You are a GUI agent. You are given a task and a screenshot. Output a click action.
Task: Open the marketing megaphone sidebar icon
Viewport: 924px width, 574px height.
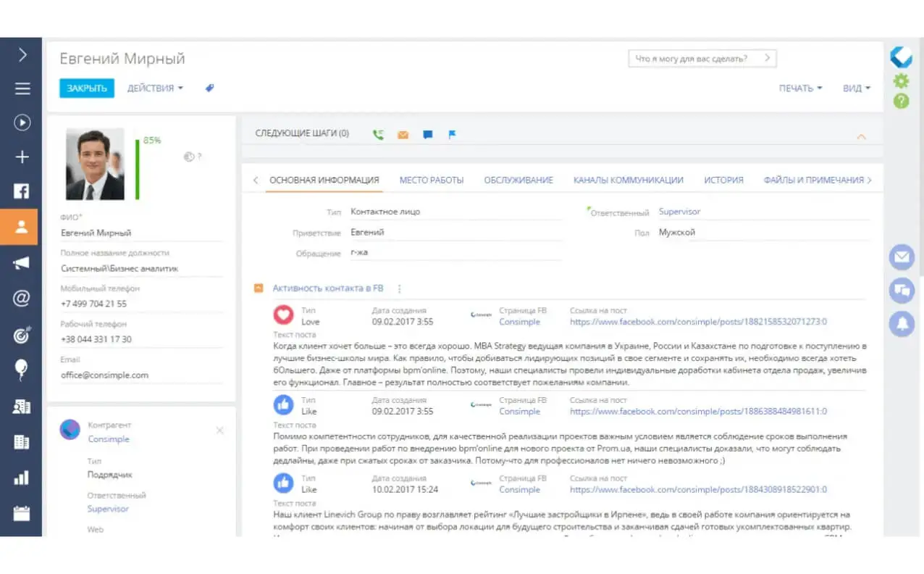click(x=22, y=262)
